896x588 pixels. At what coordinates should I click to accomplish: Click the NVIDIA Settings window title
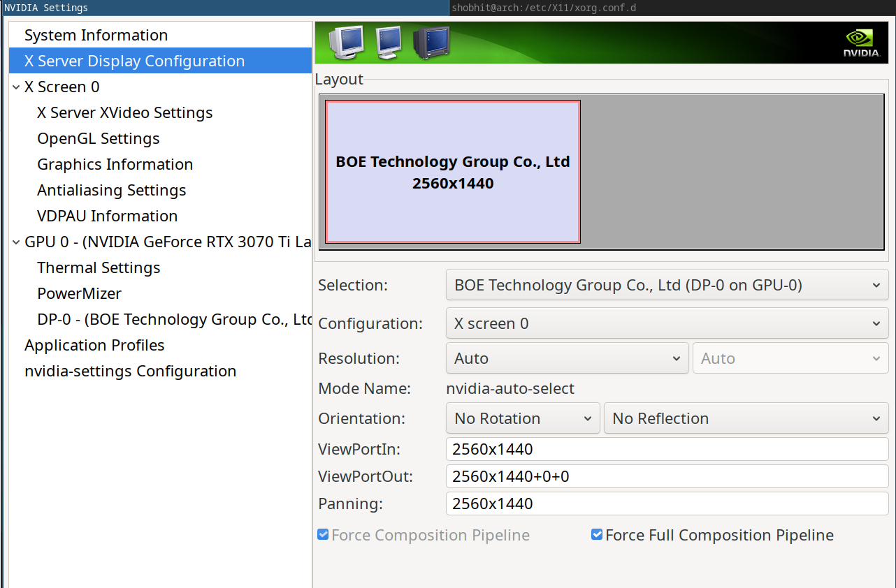[x=46, y=8]
